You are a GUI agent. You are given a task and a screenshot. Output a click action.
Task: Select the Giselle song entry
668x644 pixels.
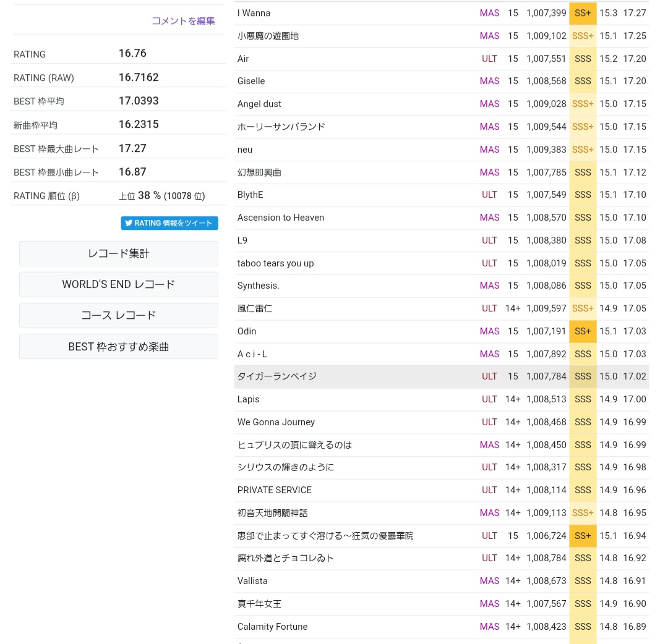251,81
